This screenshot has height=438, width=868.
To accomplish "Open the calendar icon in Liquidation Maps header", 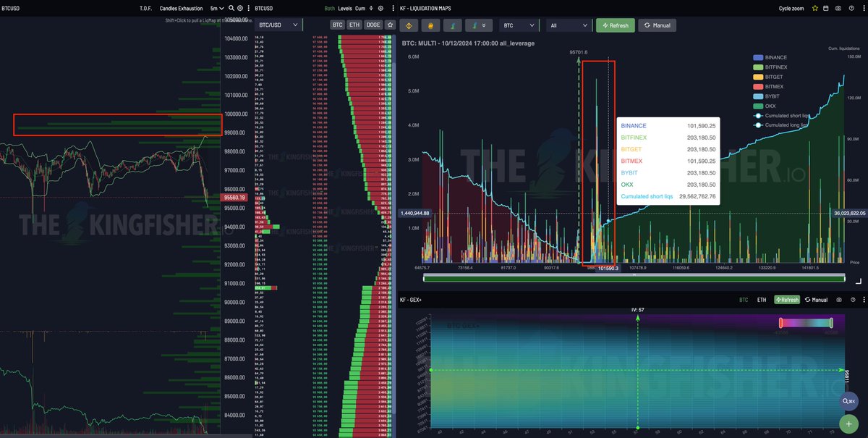I will coord(825,8).
